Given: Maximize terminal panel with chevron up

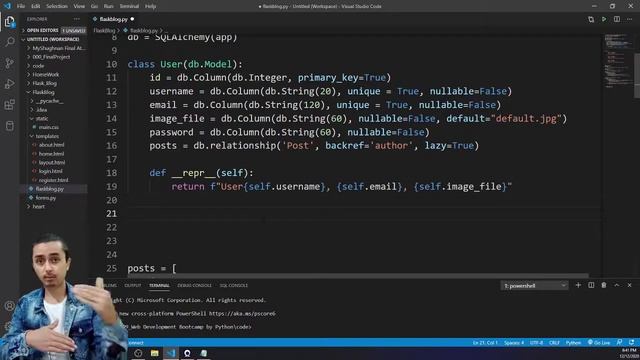Looking at the screenshot, I should coord(617,285).
